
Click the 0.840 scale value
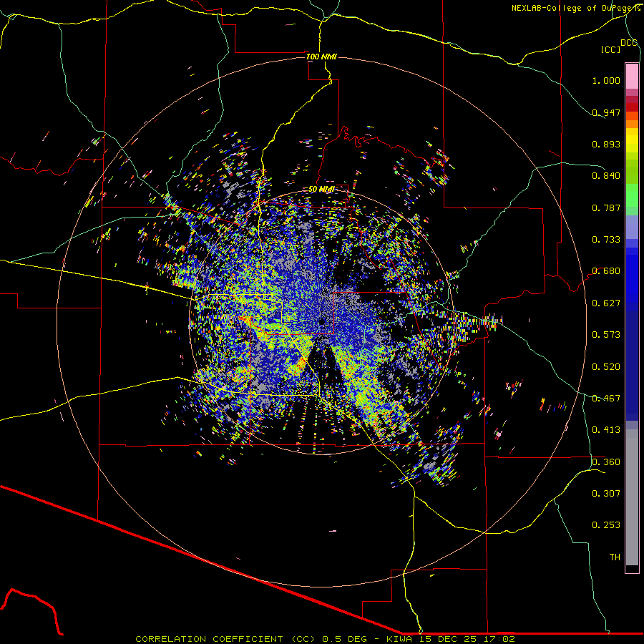[606, 176]
